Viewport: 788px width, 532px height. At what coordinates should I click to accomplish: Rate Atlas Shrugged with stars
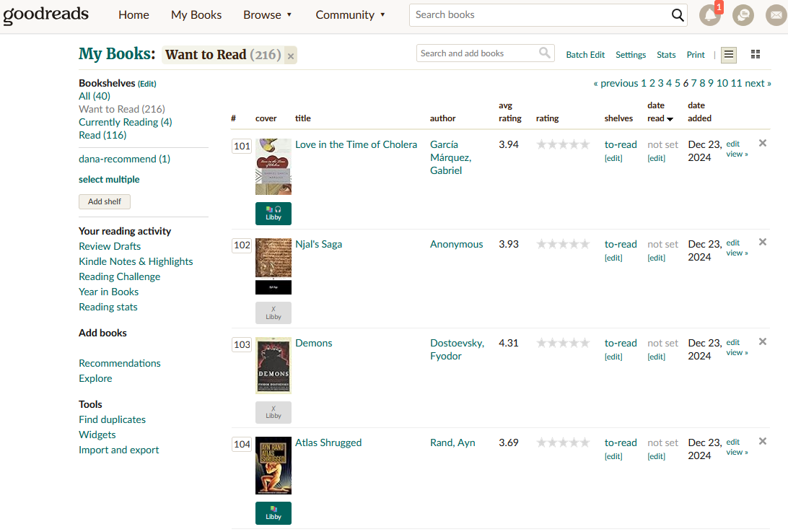point(563,443)
